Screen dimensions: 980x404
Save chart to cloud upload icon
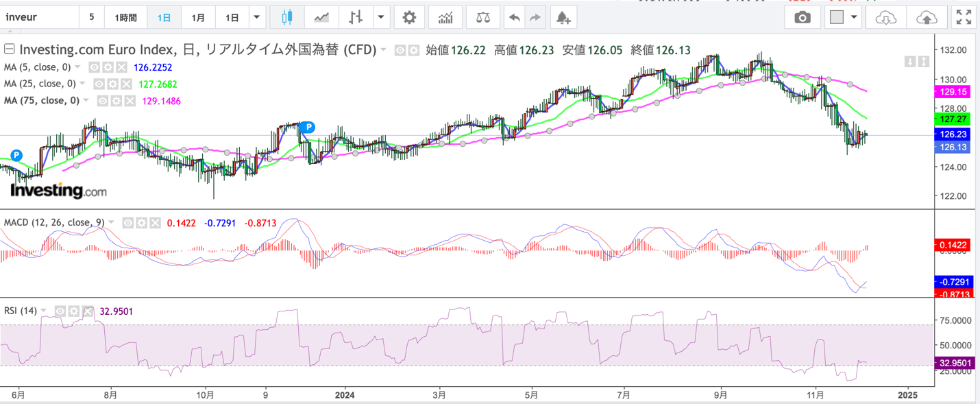(927, 17)
